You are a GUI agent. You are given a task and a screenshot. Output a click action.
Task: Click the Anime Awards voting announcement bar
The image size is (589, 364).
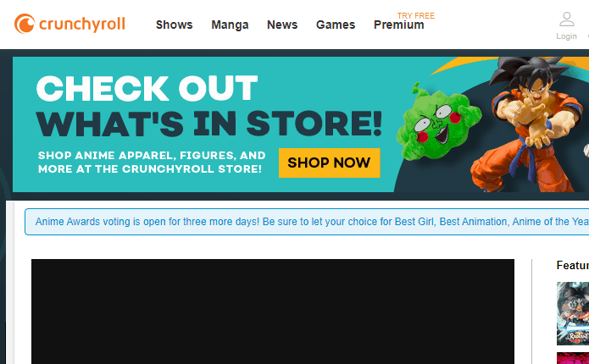(307, 222)
